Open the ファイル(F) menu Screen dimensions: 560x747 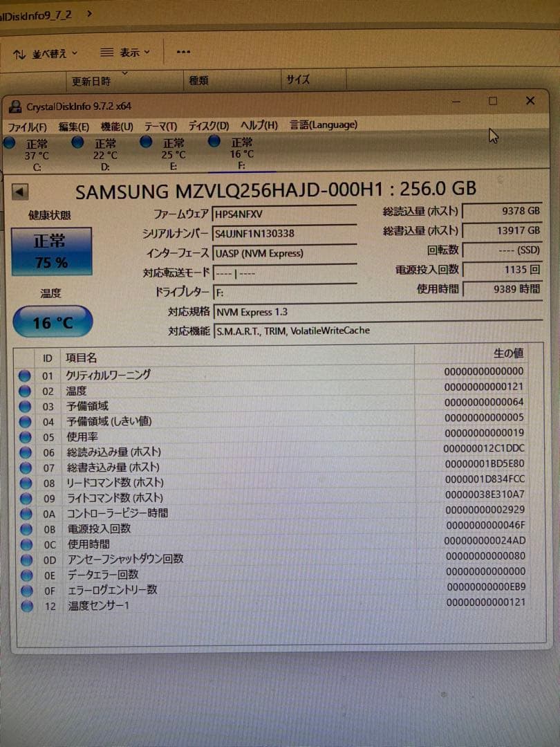pyautogui.click(x=27, y=127)
